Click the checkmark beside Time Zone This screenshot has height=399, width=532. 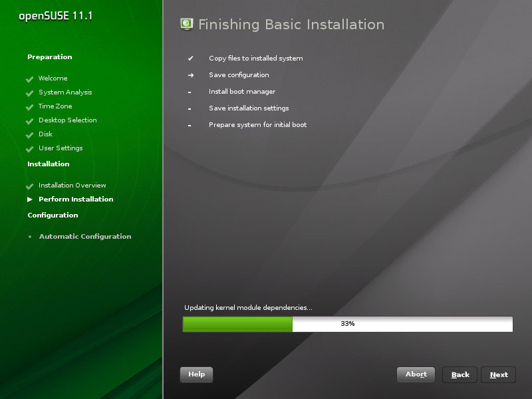coord(29,107)
